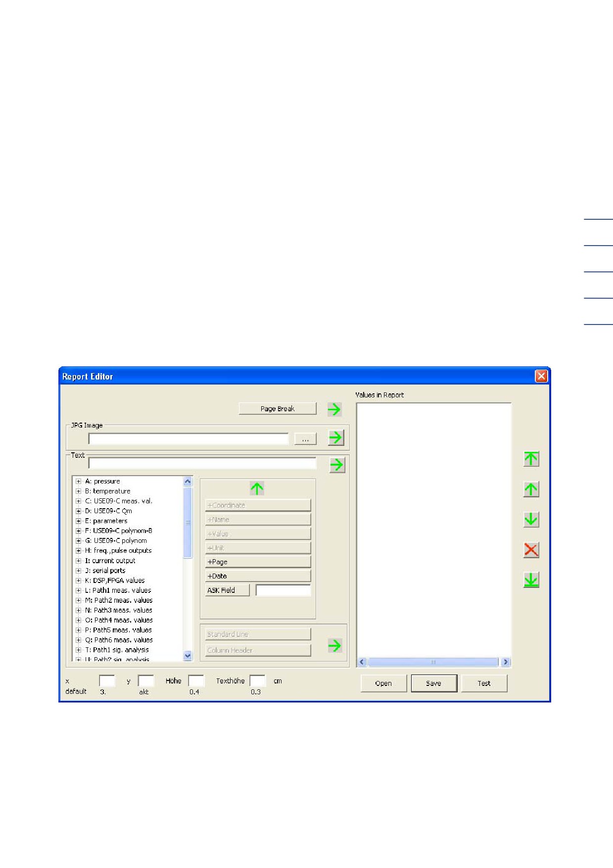Click the +Unit button
Image resolution: width=613 pixels, height=868 pixels.
tap(258, 548)
